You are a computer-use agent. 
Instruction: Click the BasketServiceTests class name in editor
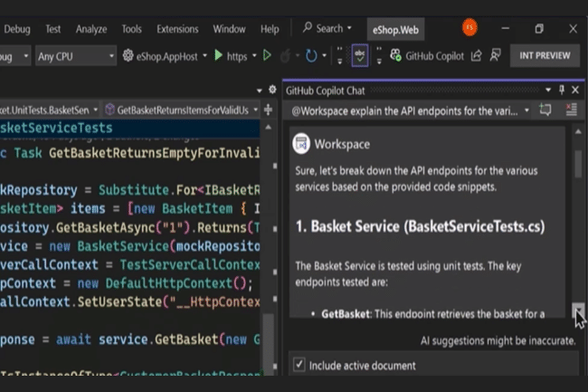click(x=56, y=128)
